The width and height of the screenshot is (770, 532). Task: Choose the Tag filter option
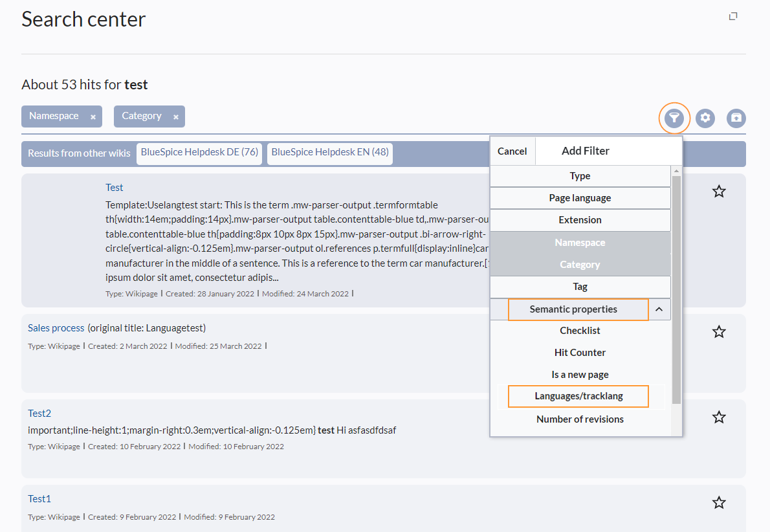[580, 287]
